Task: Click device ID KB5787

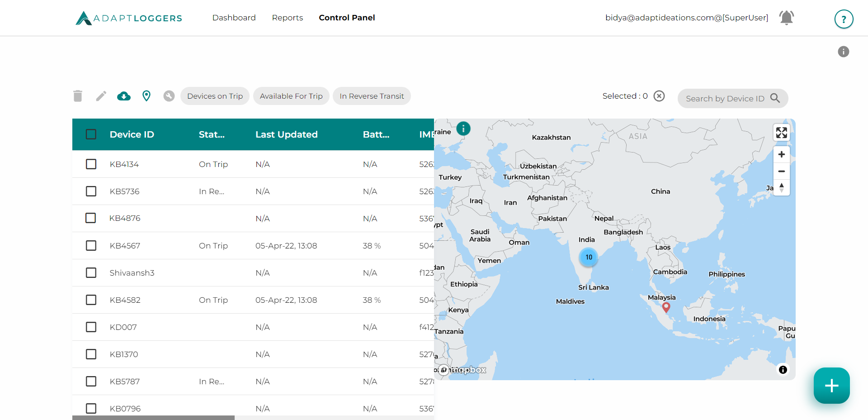Action: [125, 381]
